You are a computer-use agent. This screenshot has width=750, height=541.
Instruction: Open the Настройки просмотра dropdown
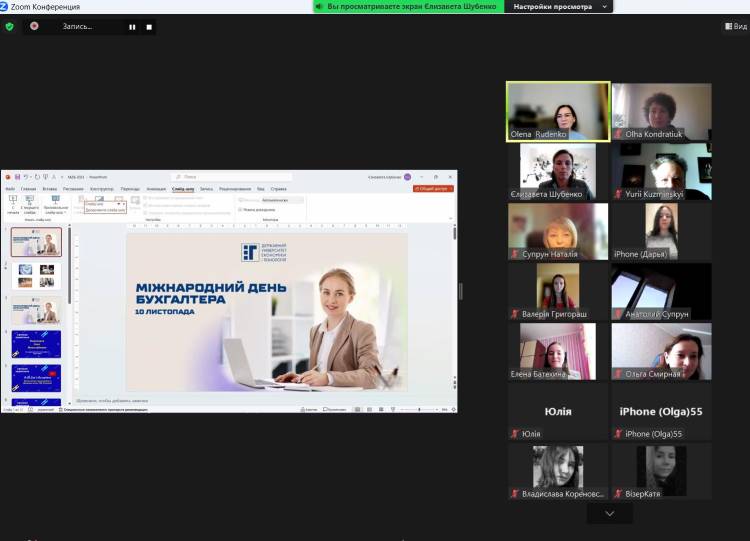pos(559,6)
